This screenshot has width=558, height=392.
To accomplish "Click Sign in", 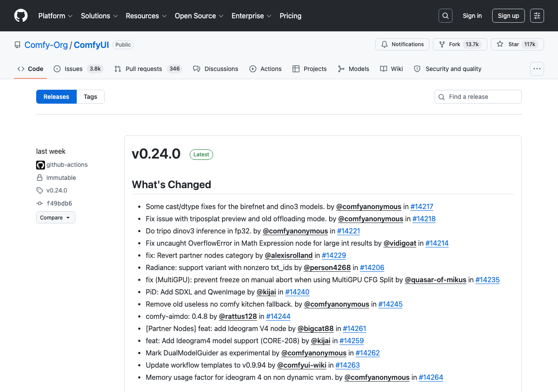I will (x=472, y=16).
